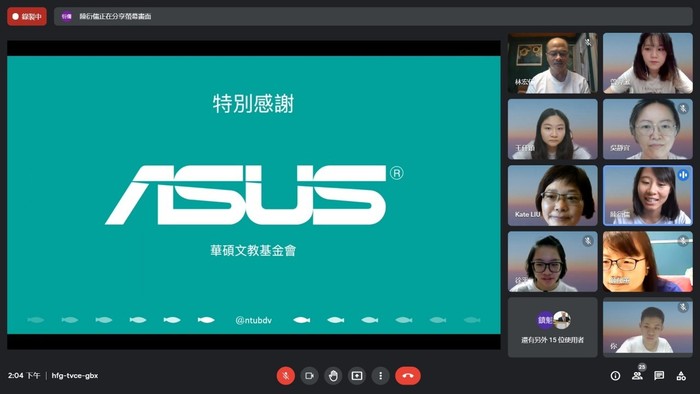Viewport: 700px width, 394px height.
Task: Show the participants list people icon
Action: coord(638,376)
